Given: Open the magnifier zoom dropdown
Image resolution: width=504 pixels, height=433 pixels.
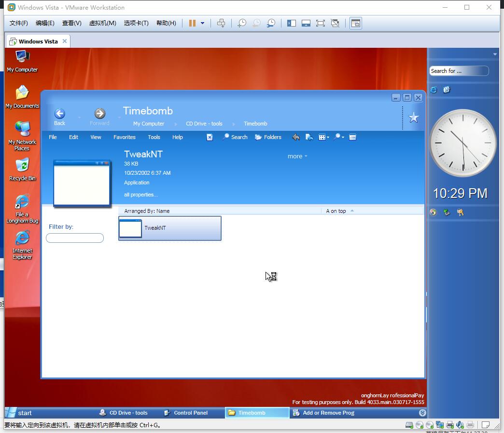Looking at the screenshot, I should point(339,138).
